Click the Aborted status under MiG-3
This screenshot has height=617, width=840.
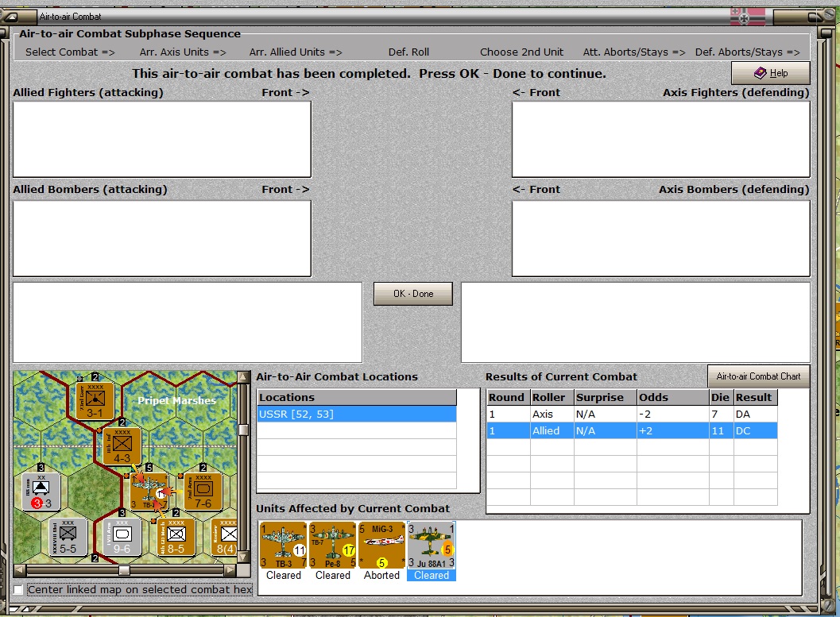click(382, 575)
